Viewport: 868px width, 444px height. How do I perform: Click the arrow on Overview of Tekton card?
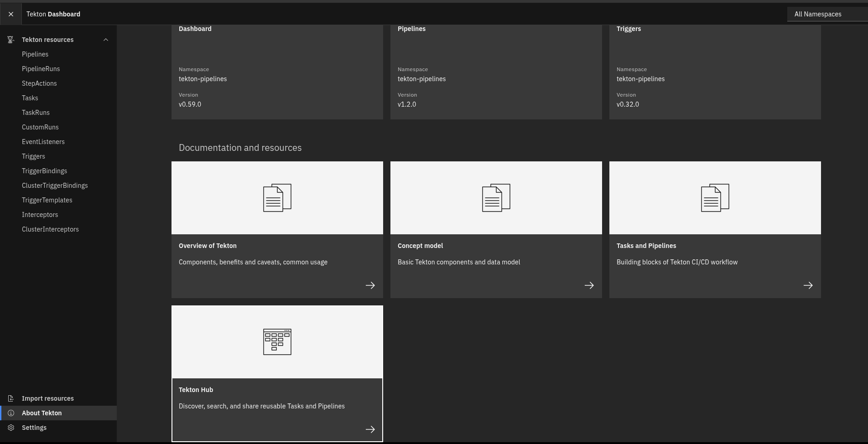click(x=370, y=285)
